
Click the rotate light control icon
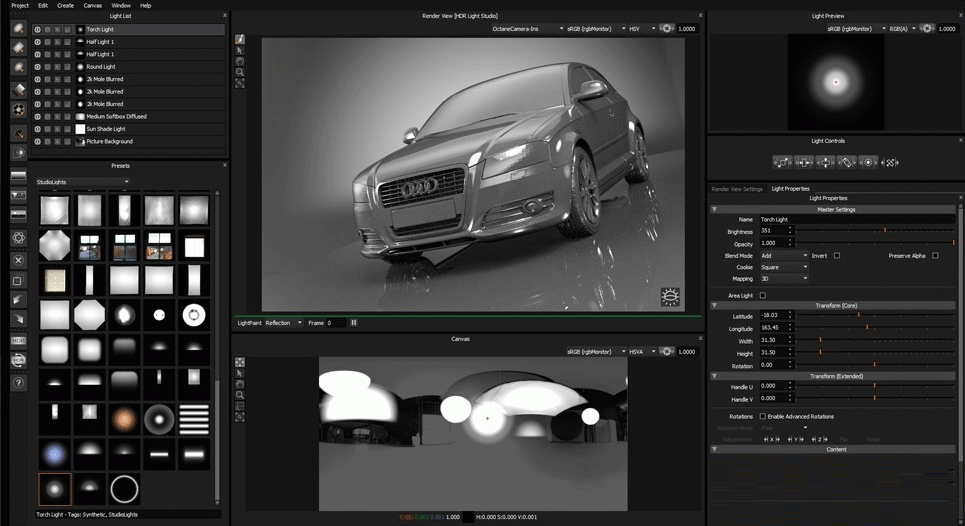click(846, 162)
